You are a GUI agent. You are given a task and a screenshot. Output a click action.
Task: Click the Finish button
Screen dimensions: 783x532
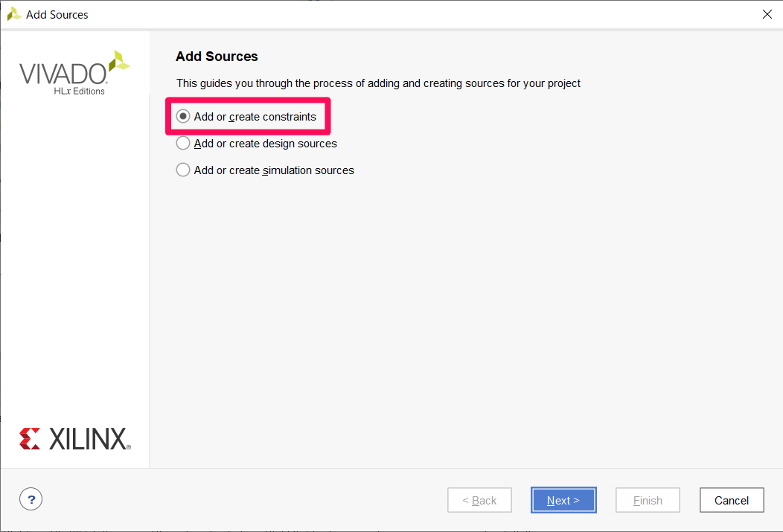[648, 500]
